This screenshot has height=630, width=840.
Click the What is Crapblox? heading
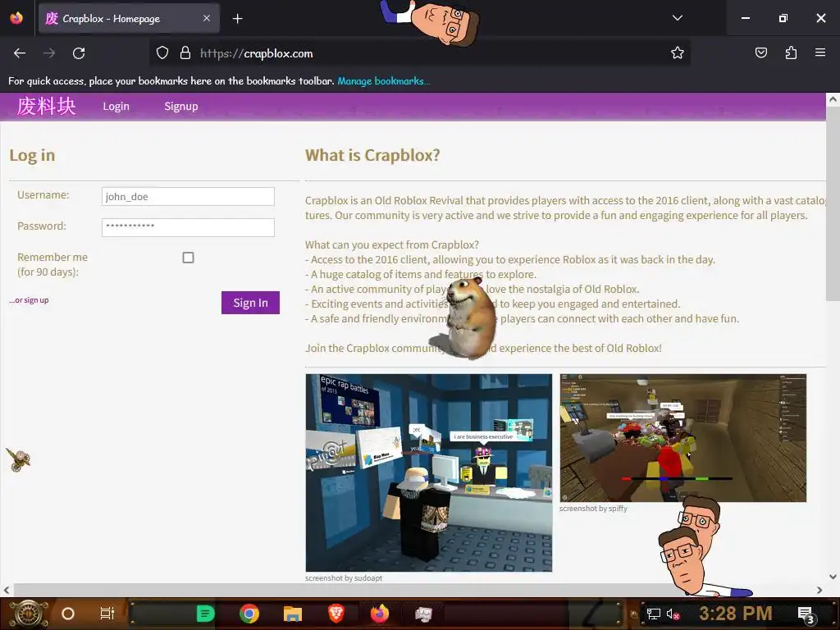click(x=372, y=155)
